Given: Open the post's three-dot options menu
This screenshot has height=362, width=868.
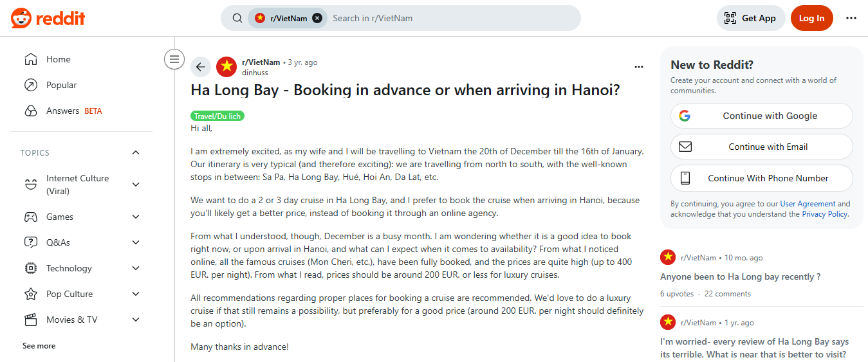Looking at the screenshot, I should (638, 67).
